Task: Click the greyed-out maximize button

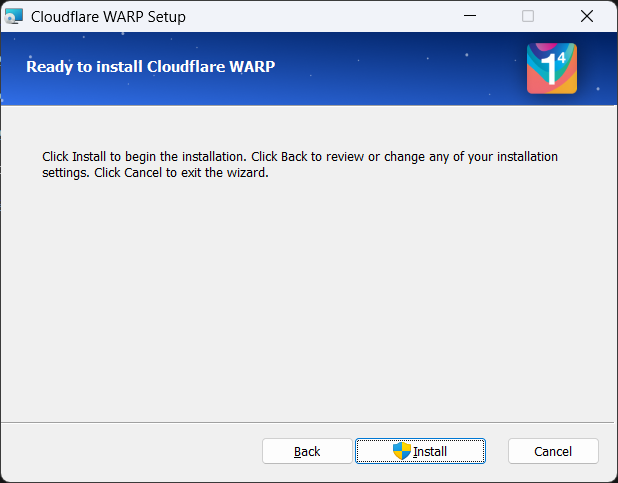Action: pos(528,16)
